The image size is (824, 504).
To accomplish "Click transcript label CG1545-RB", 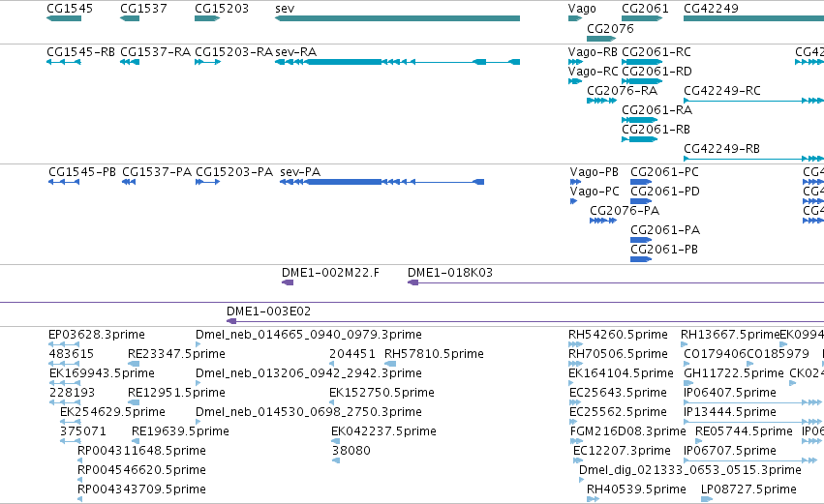I will pyautogui.click(x=80, y=52).
